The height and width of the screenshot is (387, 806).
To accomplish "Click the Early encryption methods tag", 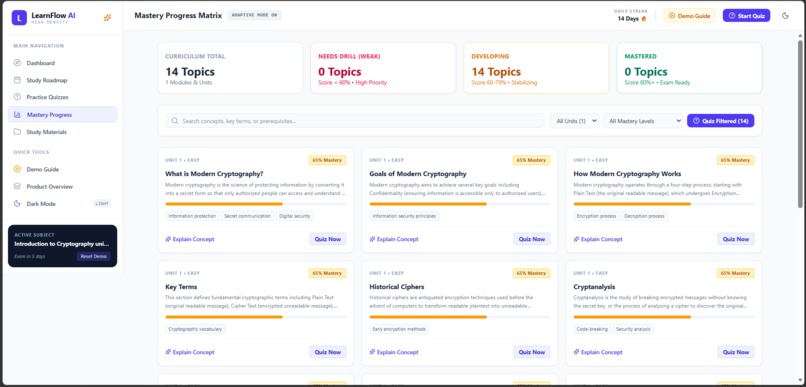I will tap(399, 329).
